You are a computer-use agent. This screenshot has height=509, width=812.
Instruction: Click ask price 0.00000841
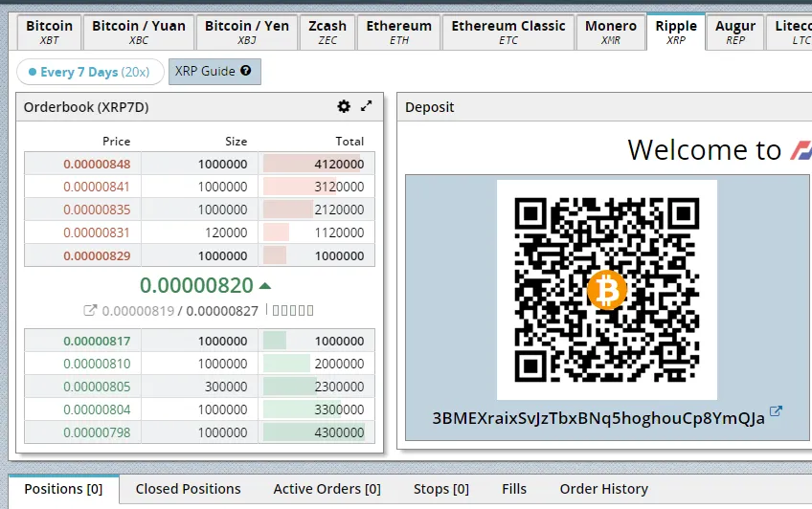(97, 187)
